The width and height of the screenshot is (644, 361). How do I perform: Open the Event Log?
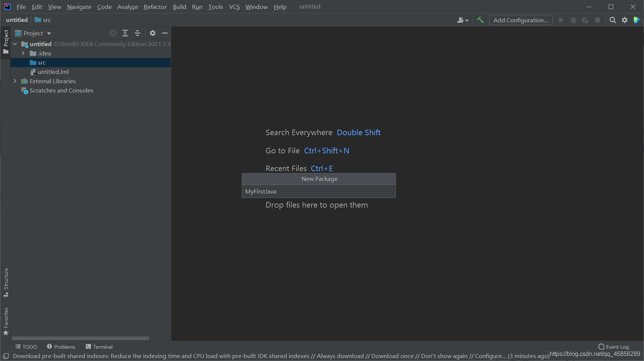[x=613, y=347]
